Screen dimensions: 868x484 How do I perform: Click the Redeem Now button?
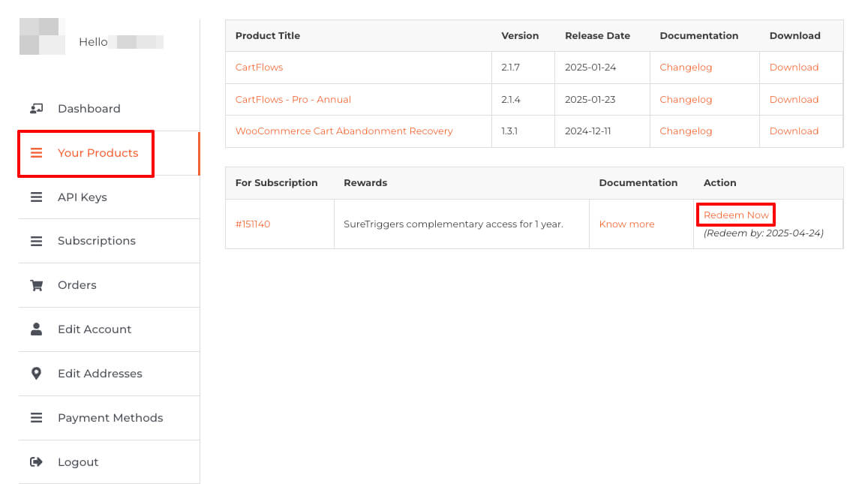pyautogui.click(x=735, y=215)
